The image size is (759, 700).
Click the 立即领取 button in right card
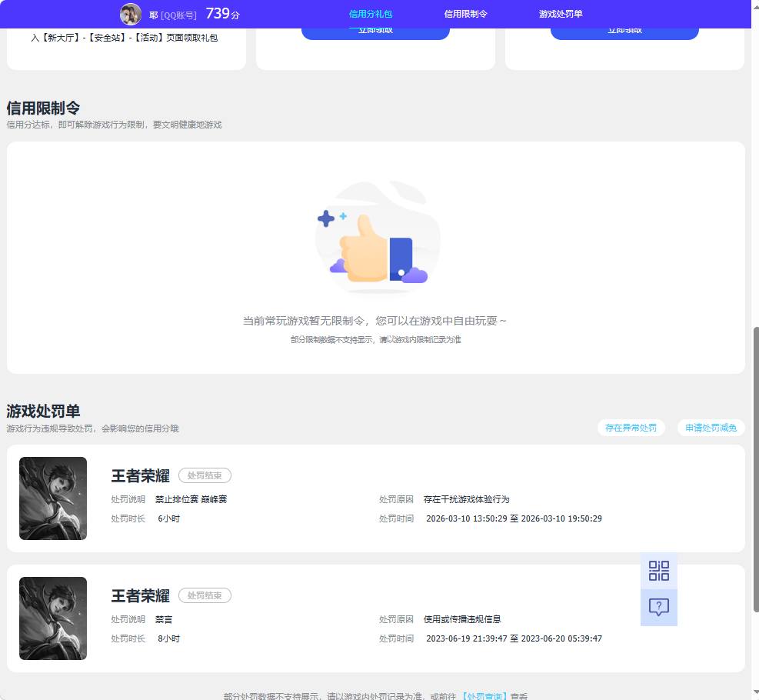click(x=624, y=33)
